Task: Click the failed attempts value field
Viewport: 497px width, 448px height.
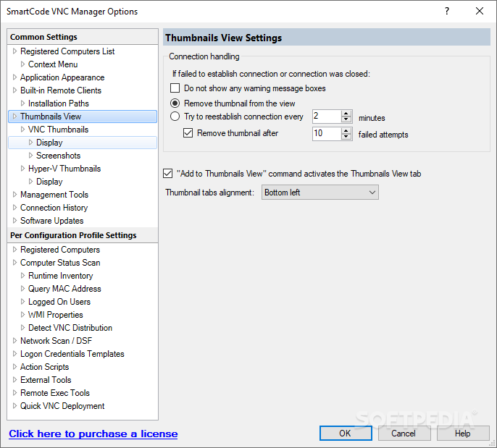Action: pyautogui.click(x=327, y=133)
